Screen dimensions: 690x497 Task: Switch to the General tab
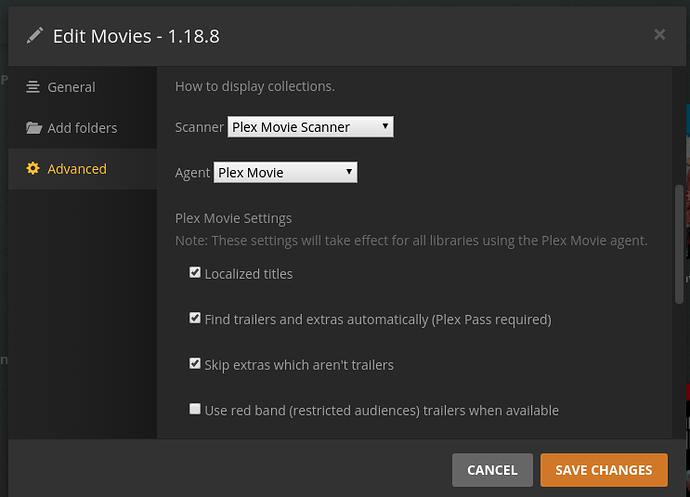(71, 87)
